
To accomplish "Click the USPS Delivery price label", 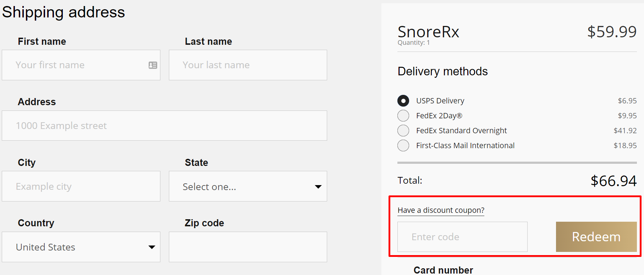I will click(x=627, y=101).
